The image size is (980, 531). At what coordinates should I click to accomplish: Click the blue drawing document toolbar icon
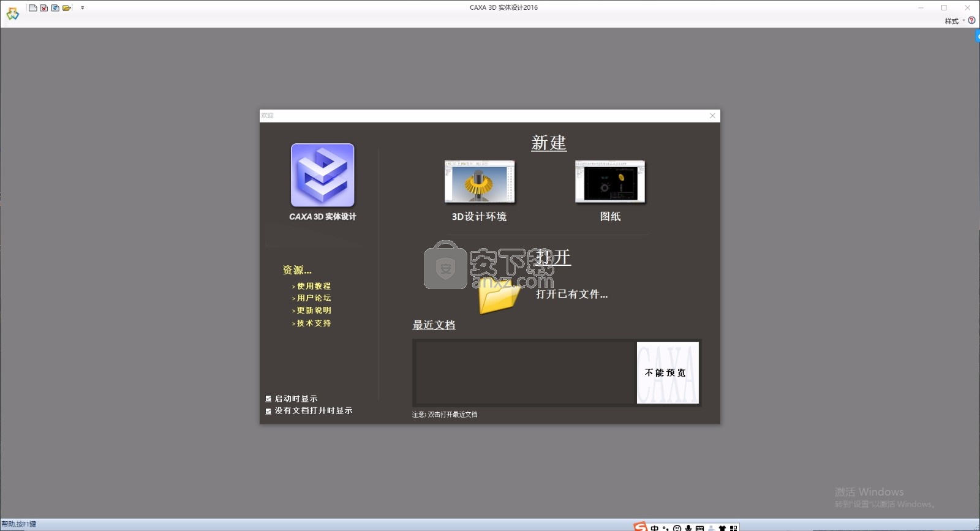55,8
